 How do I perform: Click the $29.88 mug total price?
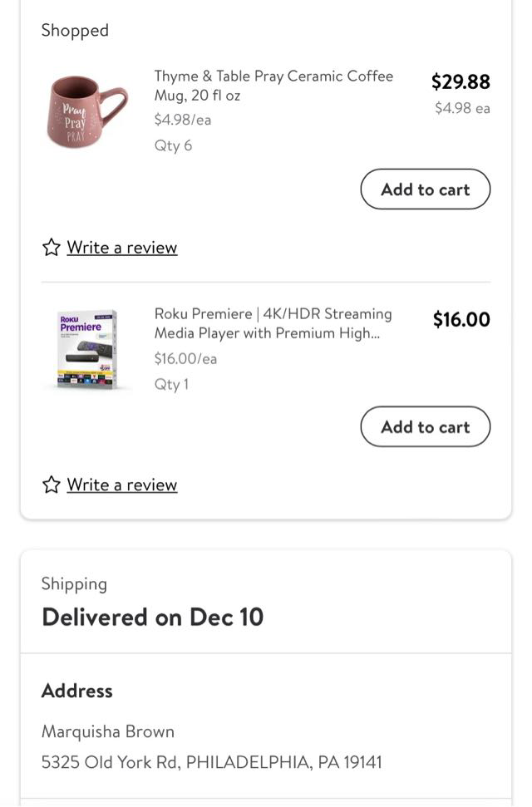point(461,81)
